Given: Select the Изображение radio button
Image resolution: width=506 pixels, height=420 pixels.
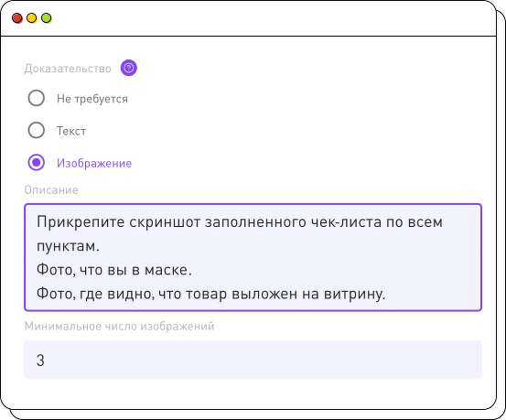Looking at the screenshot, I should [37, 162].
